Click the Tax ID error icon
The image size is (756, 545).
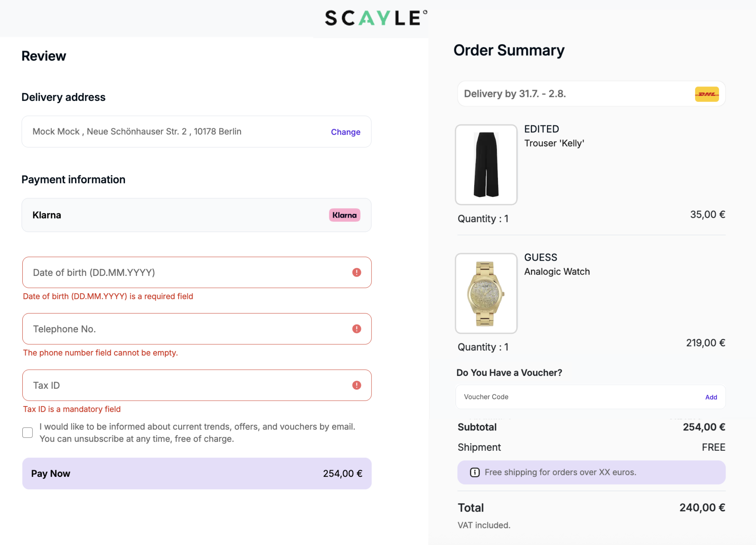[x=356, y=385]
